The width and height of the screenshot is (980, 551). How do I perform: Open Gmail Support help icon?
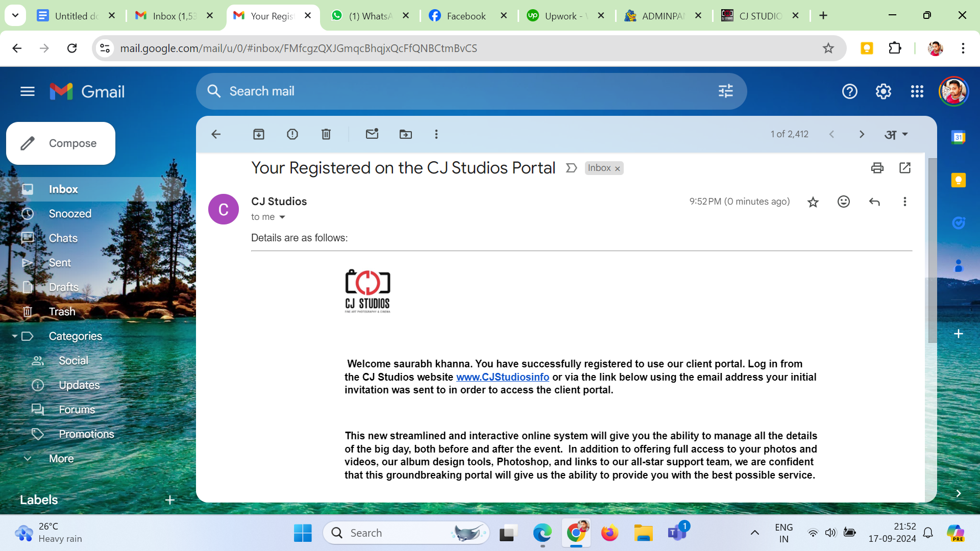850,91
